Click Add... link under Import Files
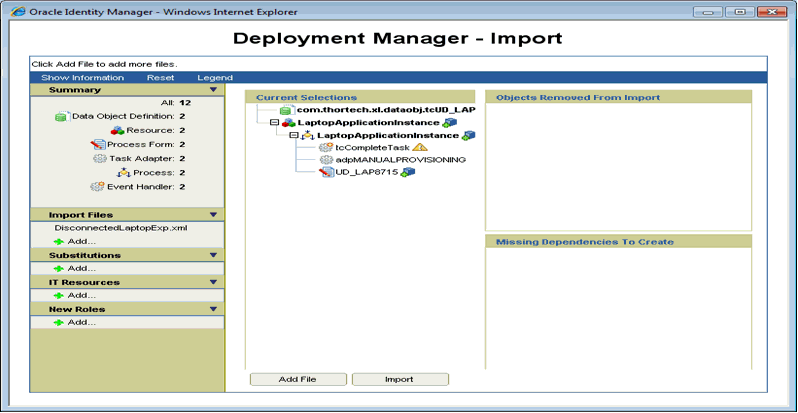The height and width of the screenshot is (413, 798). coord(82,242)
